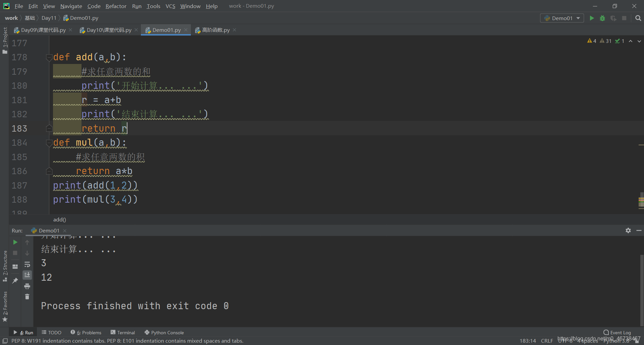The image size is (644, 345).
Task: Change CRLF line separator in status bar
Action: tap(547, 341)
